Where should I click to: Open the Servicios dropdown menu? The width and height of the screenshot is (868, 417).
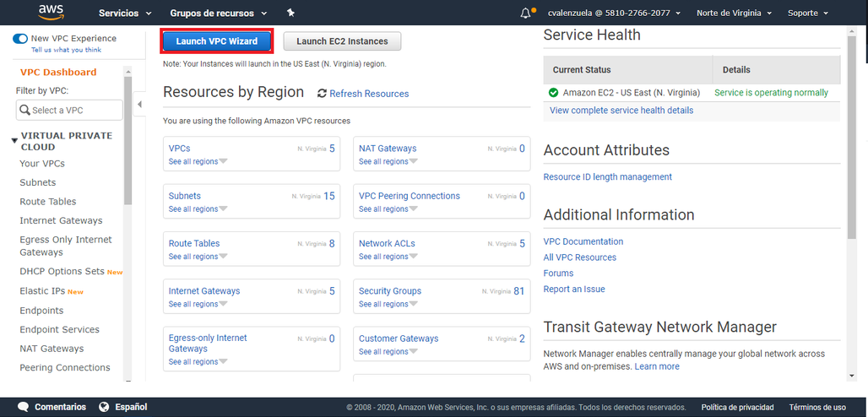125,13
